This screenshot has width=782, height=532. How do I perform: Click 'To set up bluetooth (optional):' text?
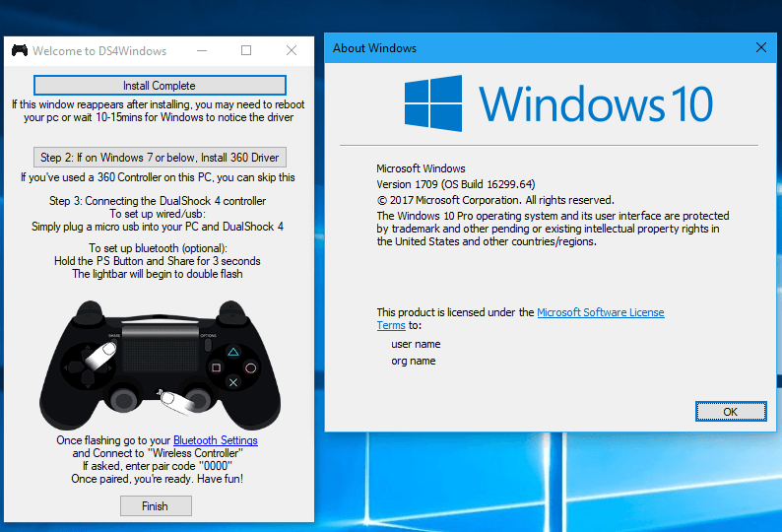[x=159, y=248]
